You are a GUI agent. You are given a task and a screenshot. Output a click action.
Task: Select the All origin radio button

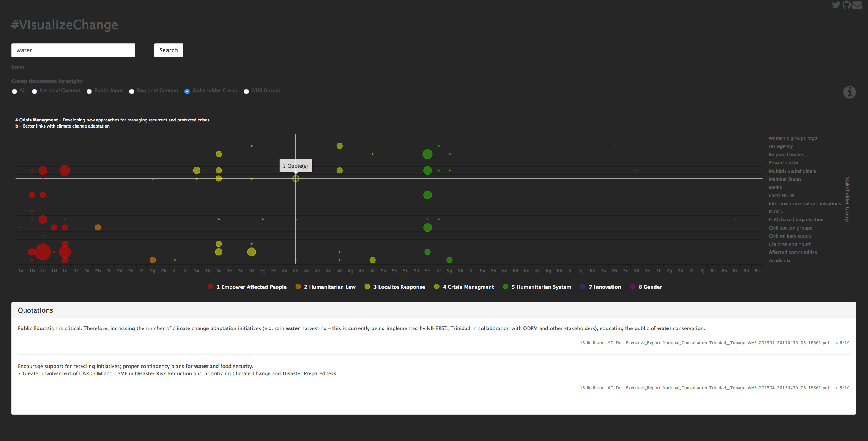click(x=14, y=91)
